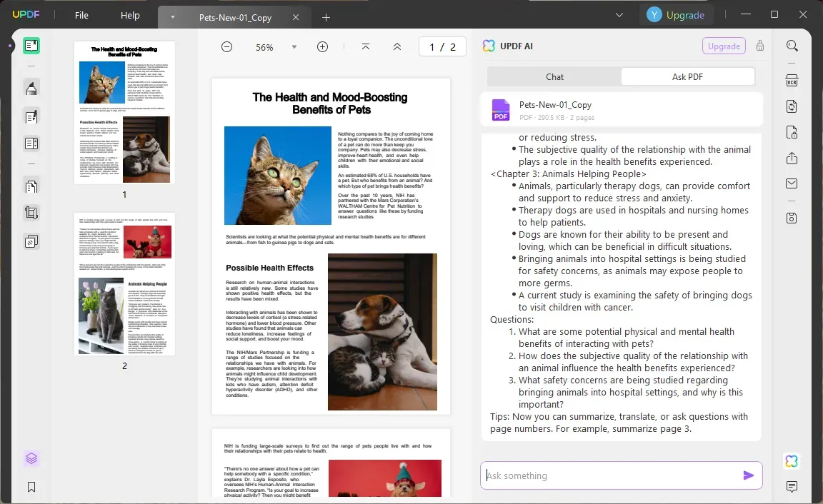Open the Help menu
The width and height of the screenshot is (823, 504).
tap(130, 15)
